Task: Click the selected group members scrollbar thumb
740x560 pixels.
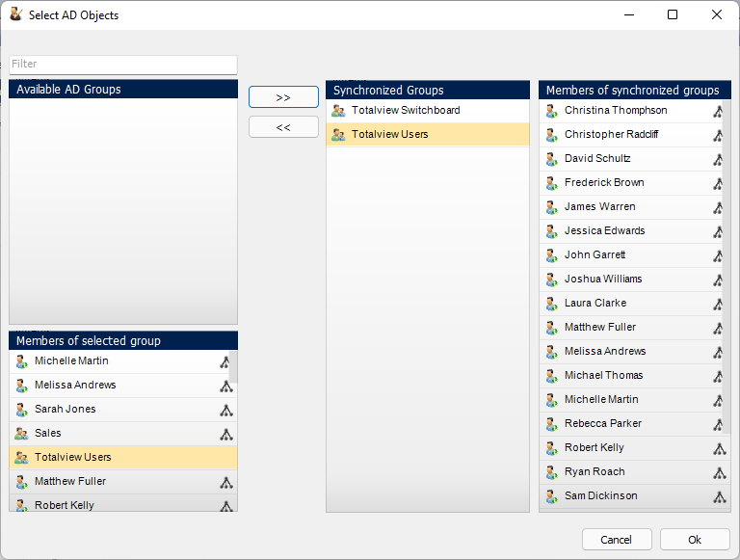Action: pos(233,367)
